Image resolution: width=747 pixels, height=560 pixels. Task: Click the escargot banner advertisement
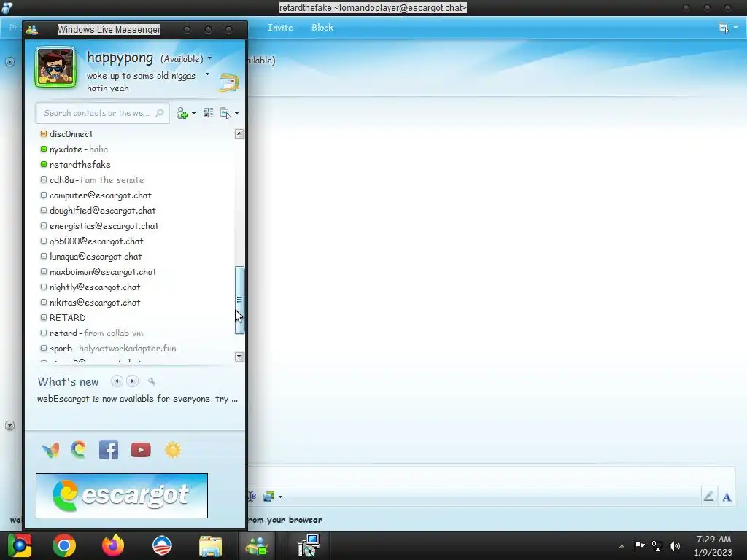122,496
